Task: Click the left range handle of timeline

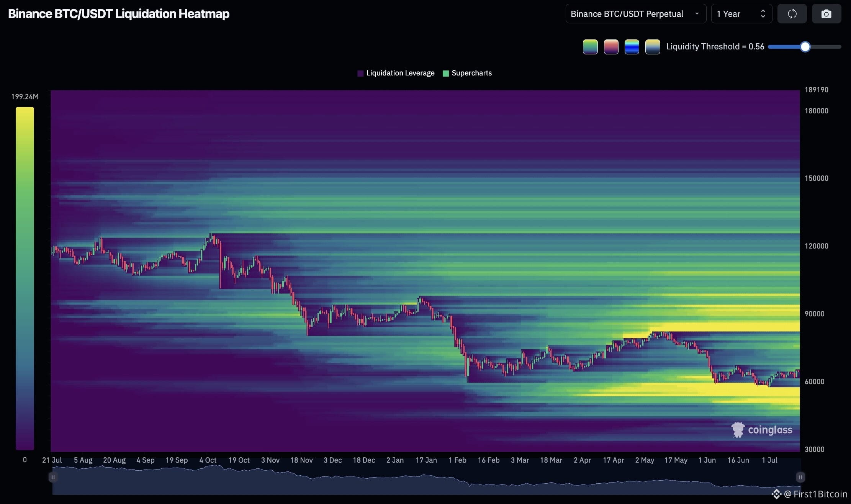Action: pyautogui.click(x=53, y=477)
